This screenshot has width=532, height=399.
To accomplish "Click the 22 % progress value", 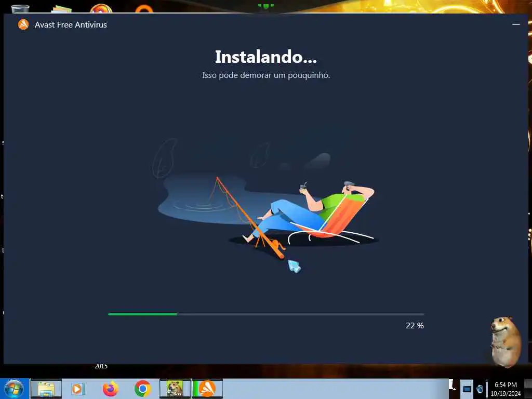I will pyautogui.click(x=415, y=325).
